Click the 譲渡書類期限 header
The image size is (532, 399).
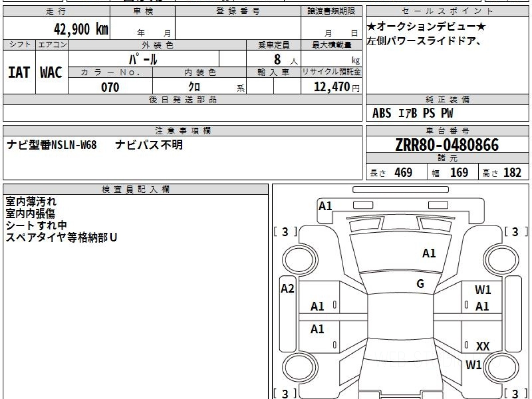pos(331,12)
